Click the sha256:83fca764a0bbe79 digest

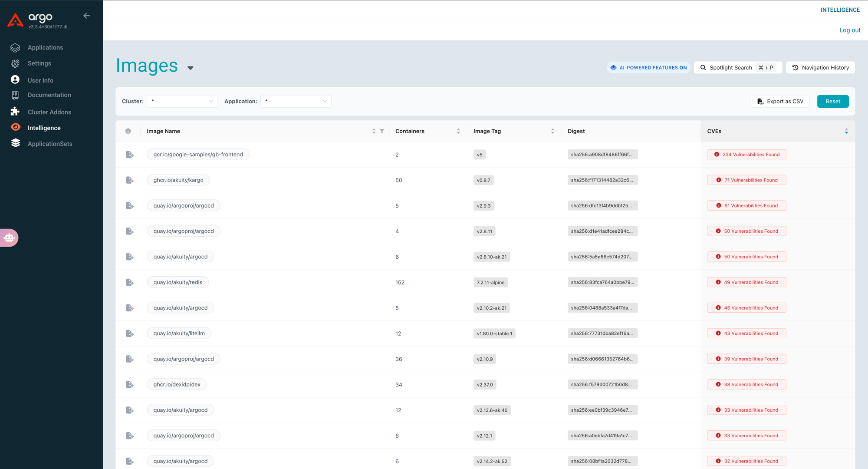602,282
